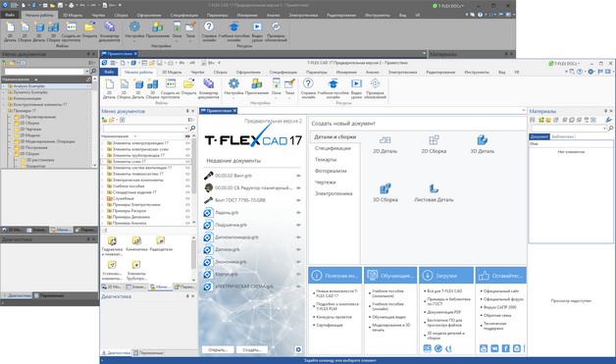The width and height of the screenshot is (616, 364).
Task: Open Переменные tab at front window bottom
Action: pos(148,353)
